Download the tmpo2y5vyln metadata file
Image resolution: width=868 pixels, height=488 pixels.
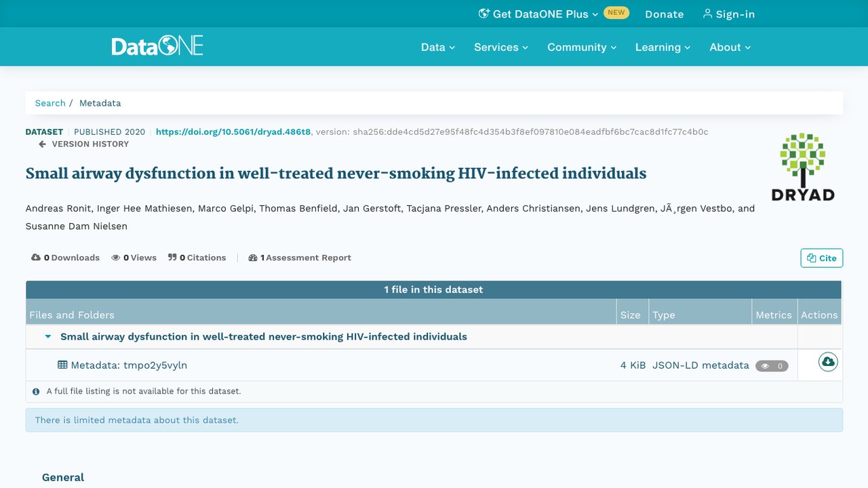(827, 362)
